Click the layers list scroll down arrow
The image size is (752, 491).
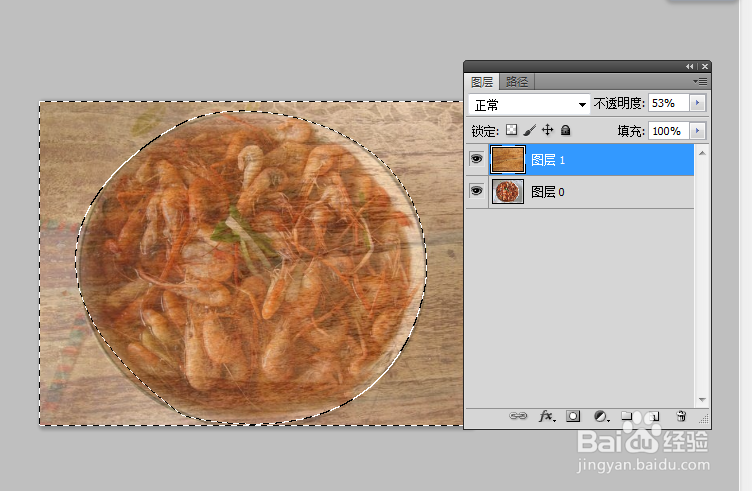(x=702, y=400)
